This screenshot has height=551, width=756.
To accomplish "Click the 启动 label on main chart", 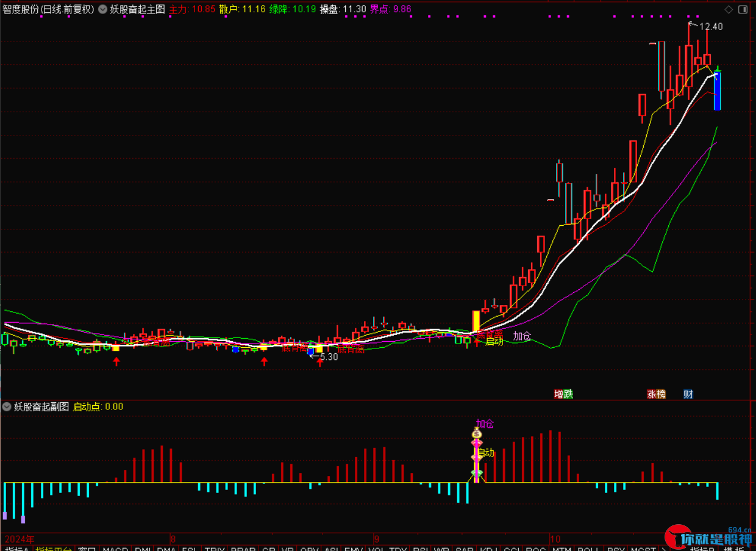I will 494,342.
